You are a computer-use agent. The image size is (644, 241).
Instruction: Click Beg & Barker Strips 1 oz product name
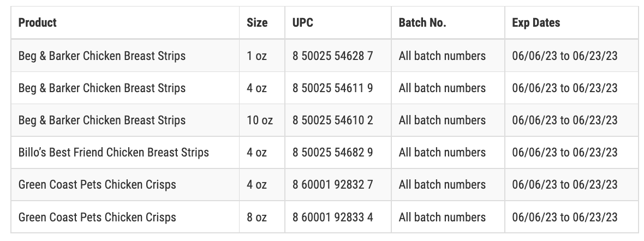coord(102,56)
